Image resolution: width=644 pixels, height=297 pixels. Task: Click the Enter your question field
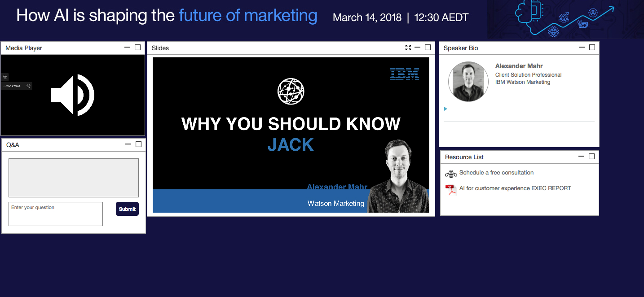[56, 214]
